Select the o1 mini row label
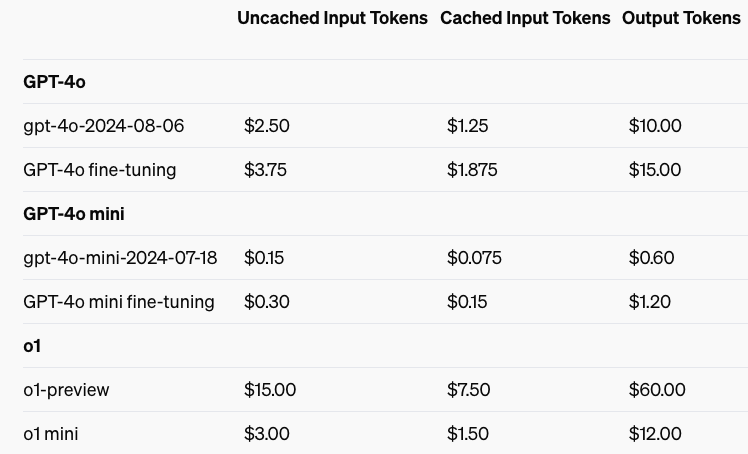The height and width of the screenshot is (454, 748). click(x=51, y=434)
